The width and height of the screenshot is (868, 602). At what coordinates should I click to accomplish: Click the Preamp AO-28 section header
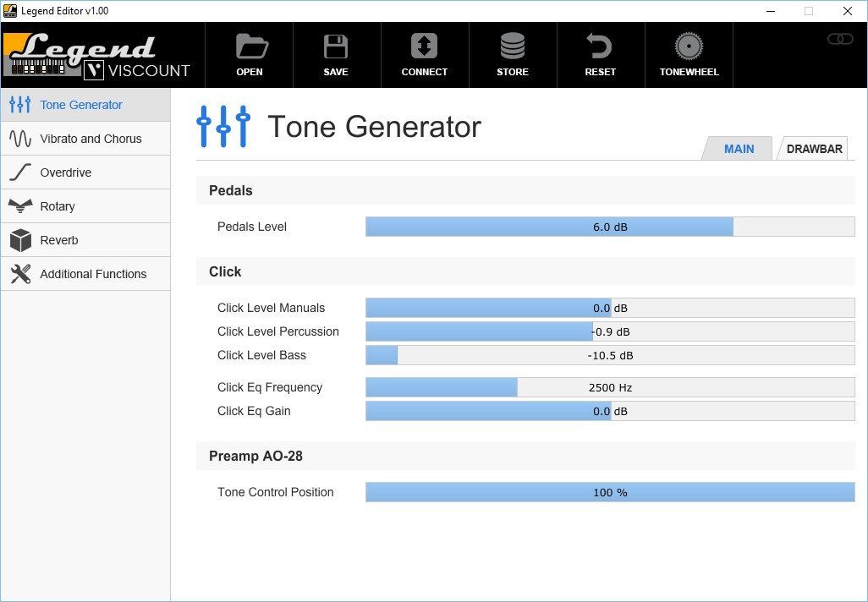point(525,456)
